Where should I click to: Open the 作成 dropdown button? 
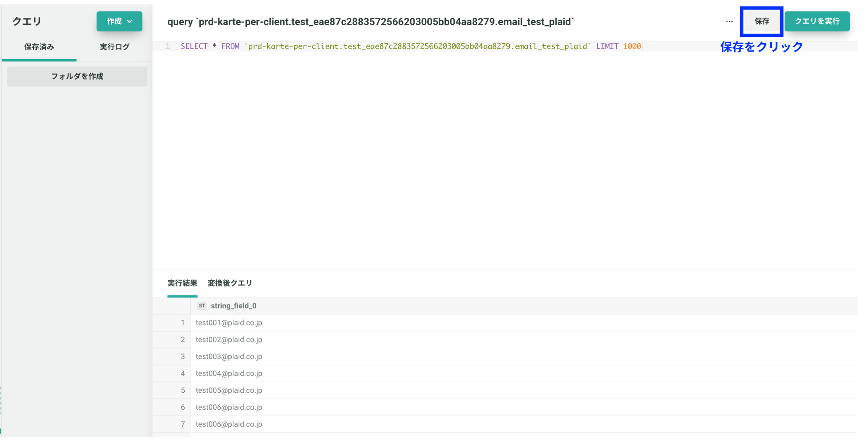point(119,21)
